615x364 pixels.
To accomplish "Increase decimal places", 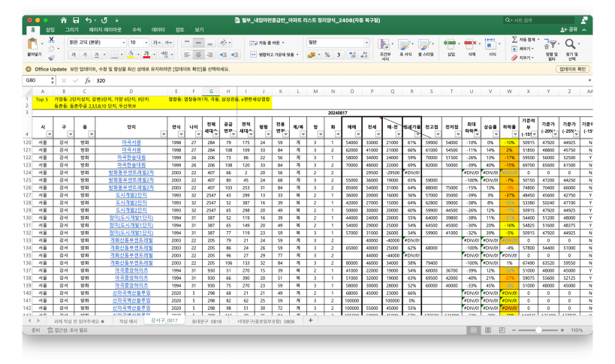I will [352, 55].
